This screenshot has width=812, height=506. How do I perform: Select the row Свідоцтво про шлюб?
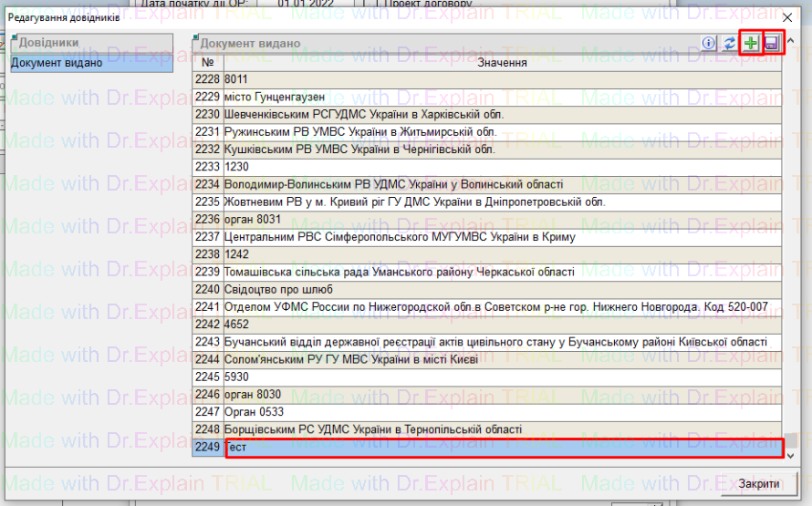tap(502, 289)
